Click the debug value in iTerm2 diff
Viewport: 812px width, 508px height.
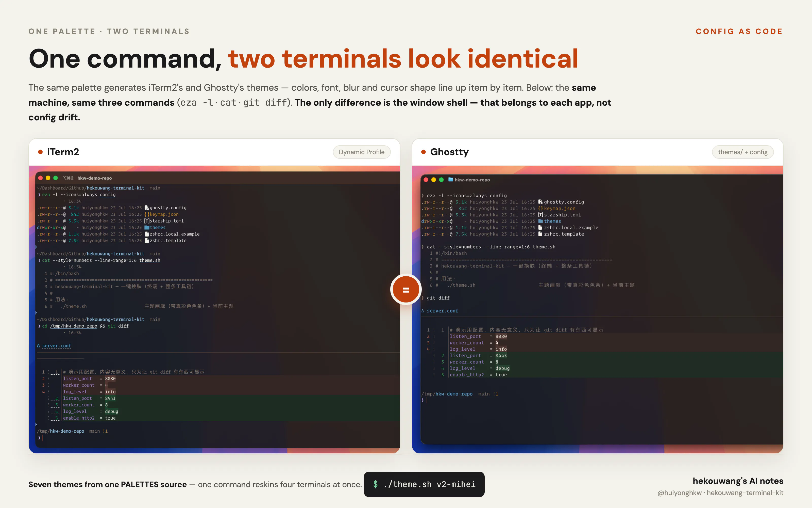point(111,411)
